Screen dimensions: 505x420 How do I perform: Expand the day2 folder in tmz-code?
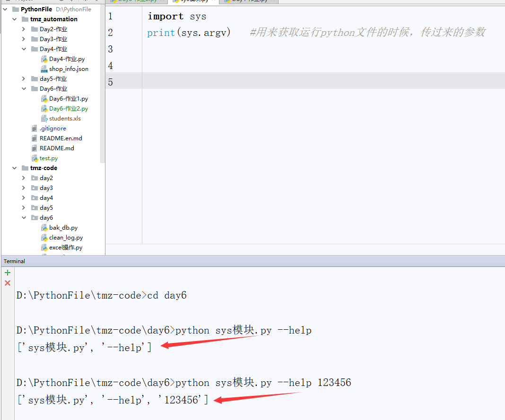(x=24, y=178)
